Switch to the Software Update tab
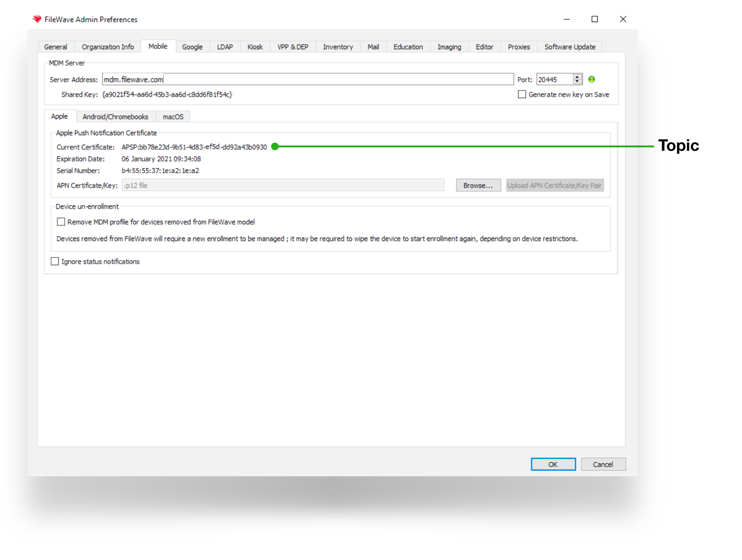This screenshot has height=560, width=742. tap(570, 47)
